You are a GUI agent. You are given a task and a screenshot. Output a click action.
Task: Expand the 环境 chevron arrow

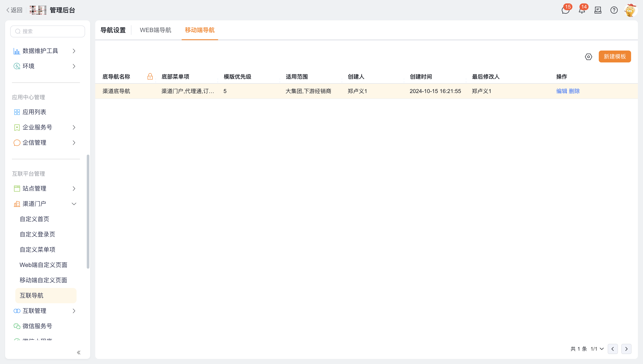[x=74, y=66]
